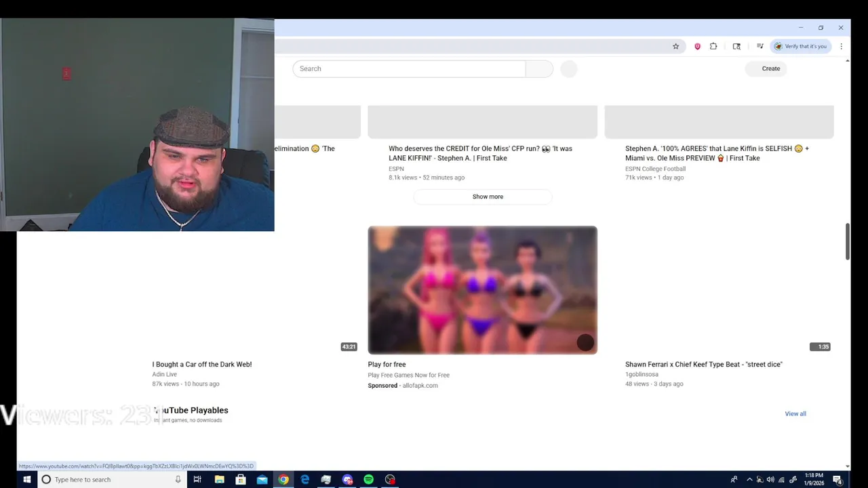Open the Wi-Fi network tray icon
This screenshot has height=488, width=868.
[781, 479]
